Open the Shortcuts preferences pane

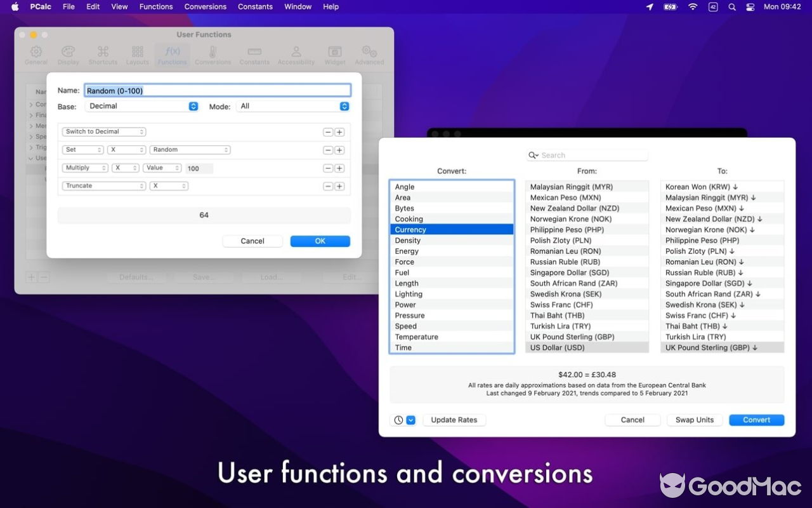point(103,55)
